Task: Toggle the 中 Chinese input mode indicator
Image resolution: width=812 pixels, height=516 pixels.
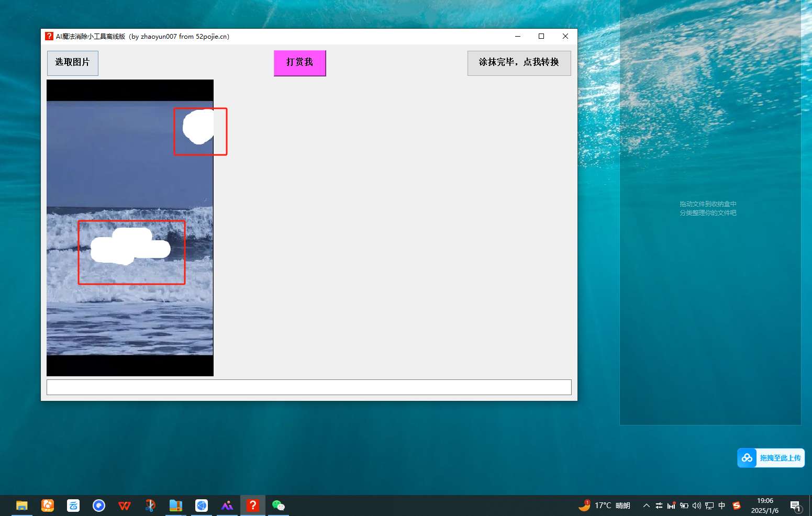Action: 722,506
